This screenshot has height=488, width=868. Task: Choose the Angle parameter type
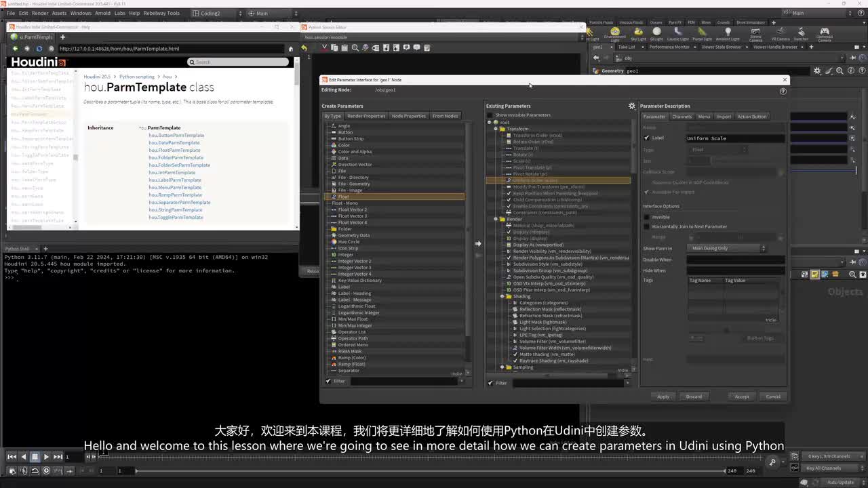[344, 126]
